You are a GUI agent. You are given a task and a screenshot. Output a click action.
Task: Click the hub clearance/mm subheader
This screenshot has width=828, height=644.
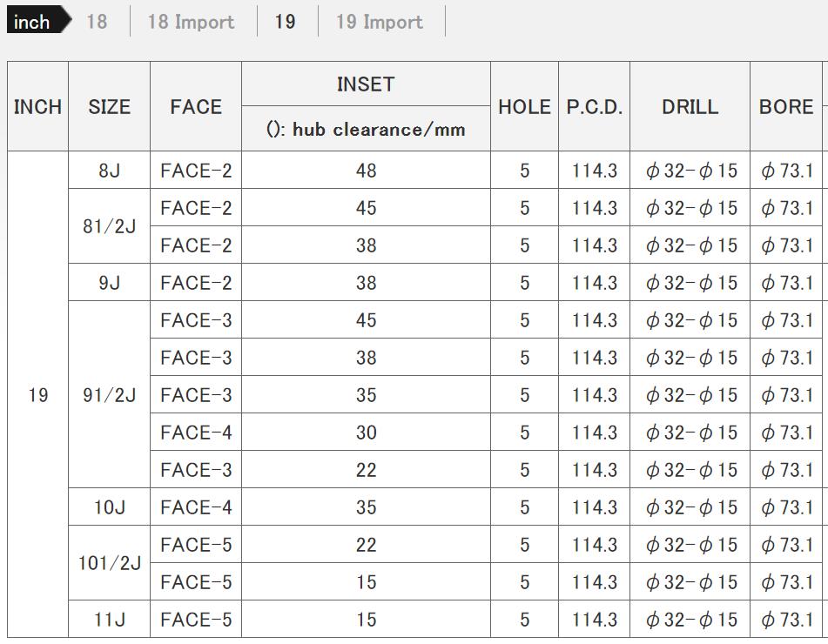pos(366,130)
